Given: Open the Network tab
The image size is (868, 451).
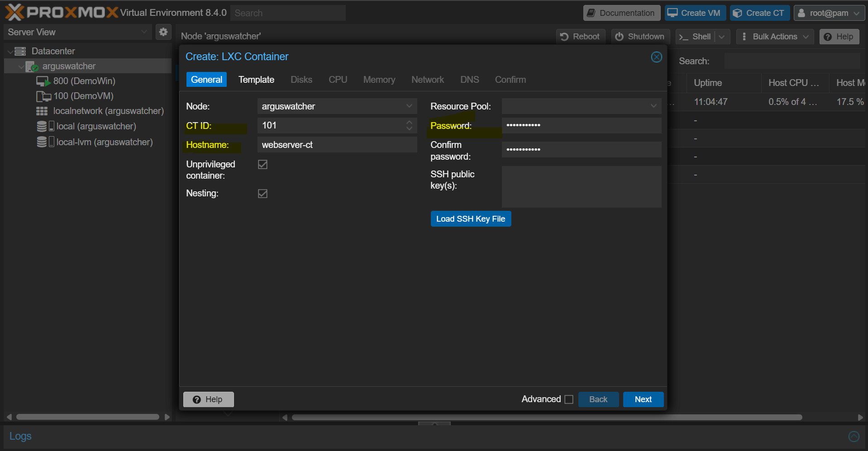Looking at the screenshot, I should click(428, 80).
